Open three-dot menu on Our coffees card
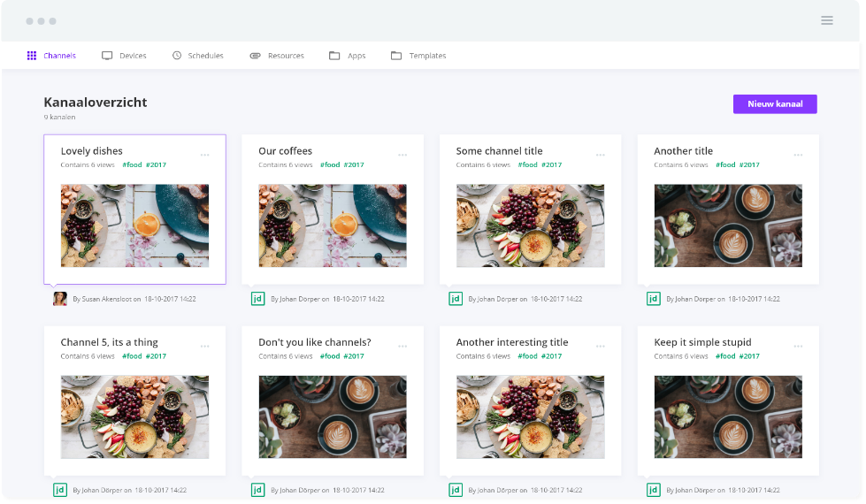 pos(402,155)
